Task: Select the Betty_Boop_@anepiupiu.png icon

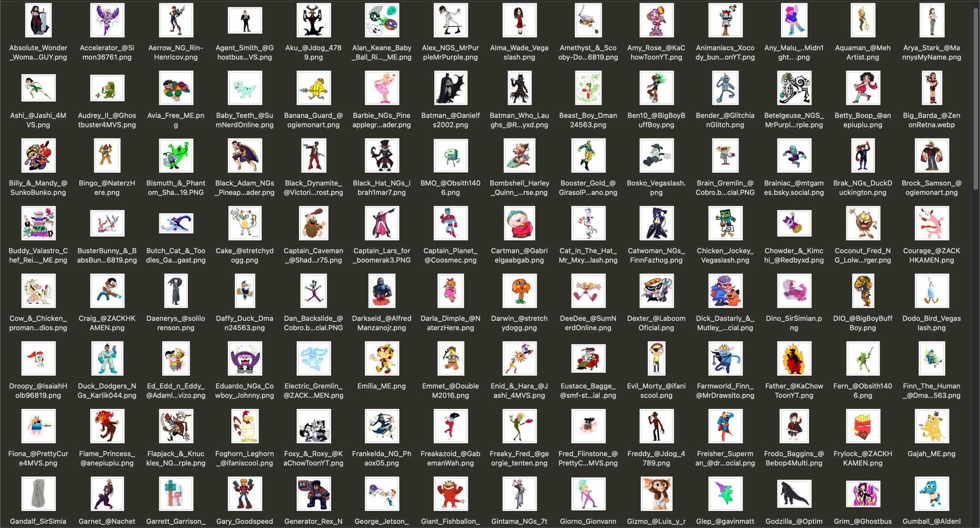Action: (862, 88)
